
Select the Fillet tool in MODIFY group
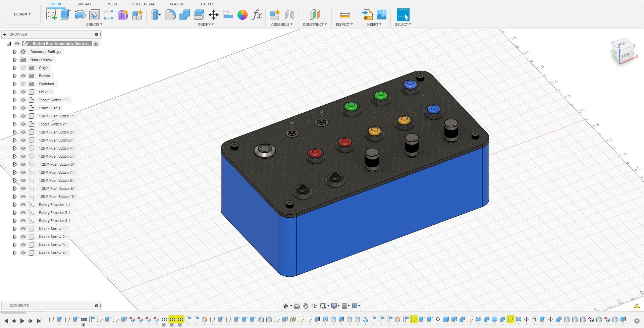click(x=170, y=15)
